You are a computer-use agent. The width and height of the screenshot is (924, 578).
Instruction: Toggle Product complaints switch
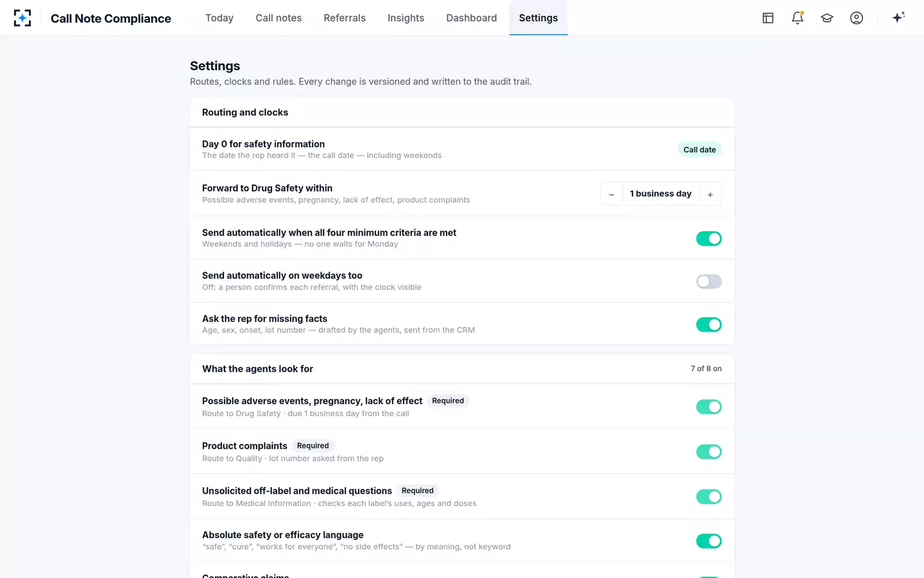point(709,451)
